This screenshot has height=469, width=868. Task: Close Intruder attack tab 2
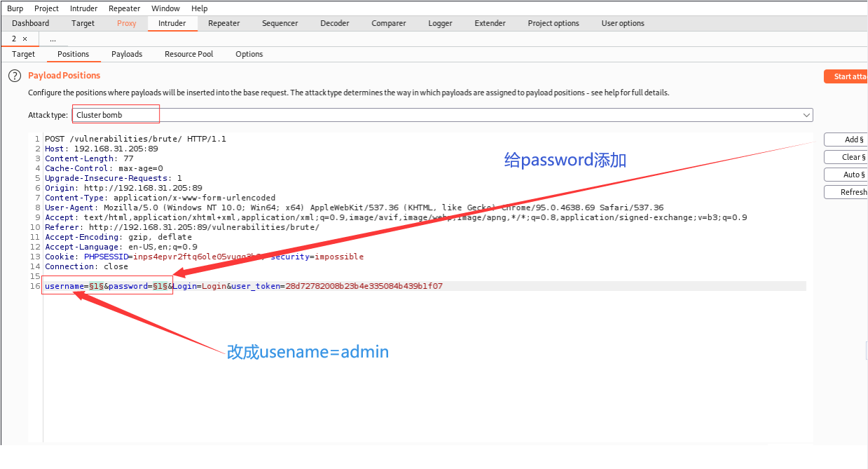(x=25, y=39)
